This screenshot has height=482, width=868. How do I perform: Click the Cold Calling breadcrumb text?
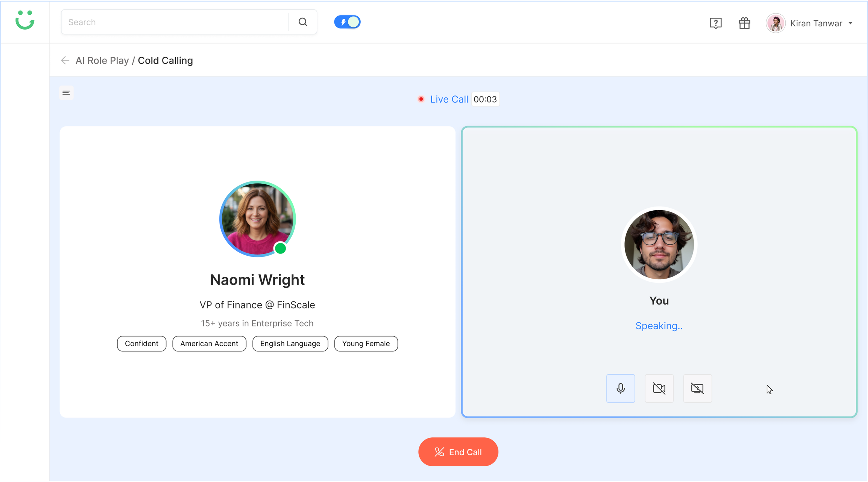click(165, 61)
